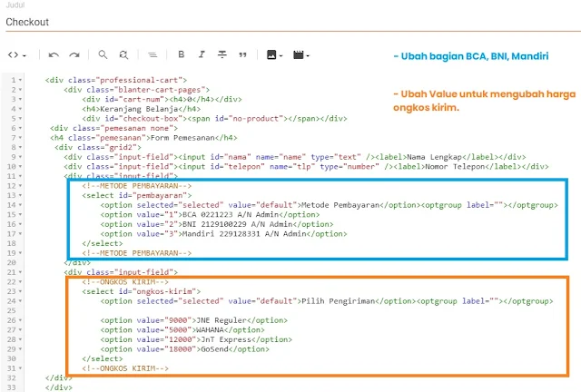This screenshot has height=392, width=581.
Task: Click the format HTML lines icon
Action: pos(153,54)
